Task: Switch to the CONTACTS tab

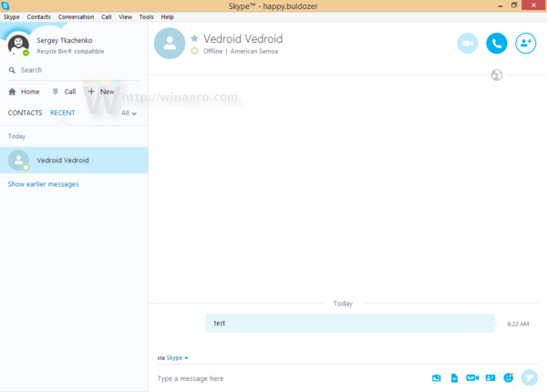Action: (25, 113)
